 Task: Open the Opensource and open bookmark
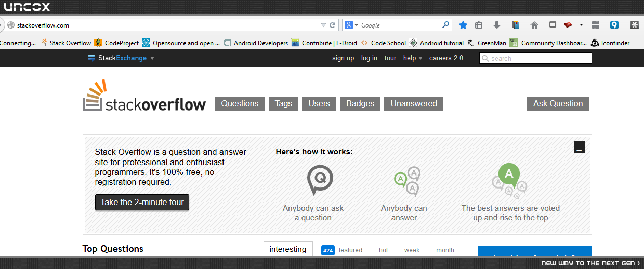(181, 43)
